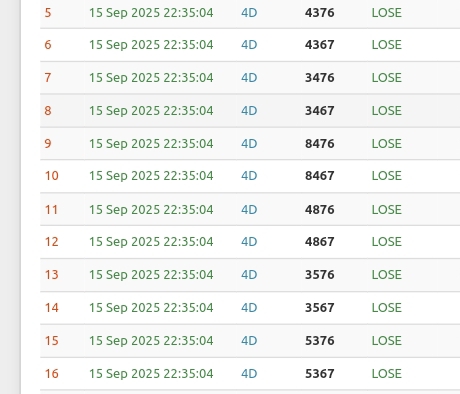Image resolution: width=460 pixels, height=394 pixels.
Task: Open the 4D link in row 14
Action: point(249,308)
